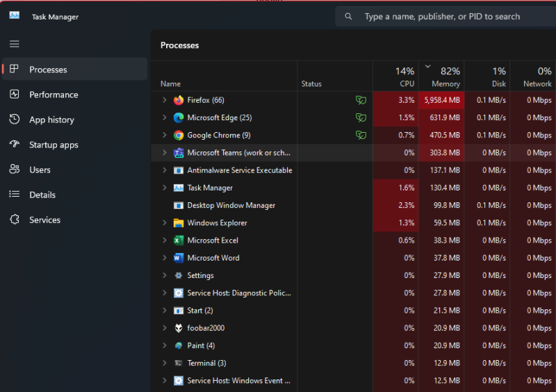Screen dimensions: 556x392
Task: Select the Service Host: Diagnostic Policy row
Action: 354,293
